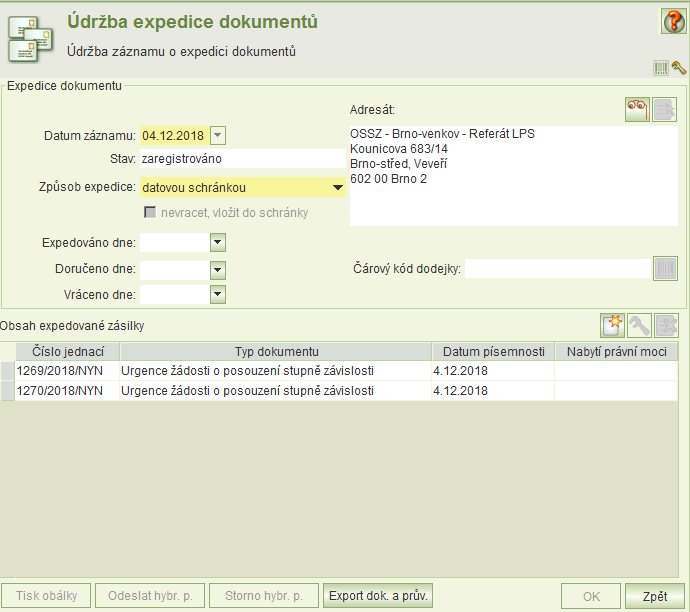Open the Expedováno dne date dropdown
Image resolution: width=690 pixels, height=612 pixels.
pyautogui.click(x=217, y=243)
